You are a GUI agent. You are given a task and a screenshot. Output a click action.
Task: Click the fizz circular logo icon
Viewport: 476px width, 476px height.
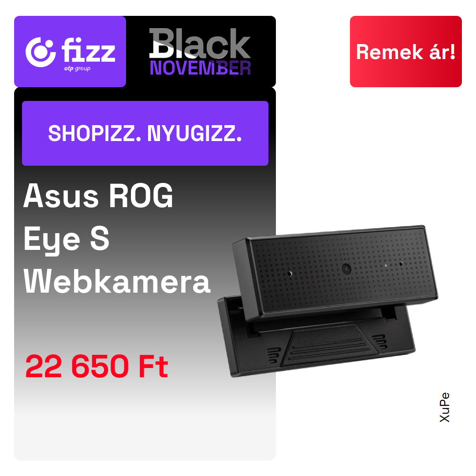click(41, 52)
